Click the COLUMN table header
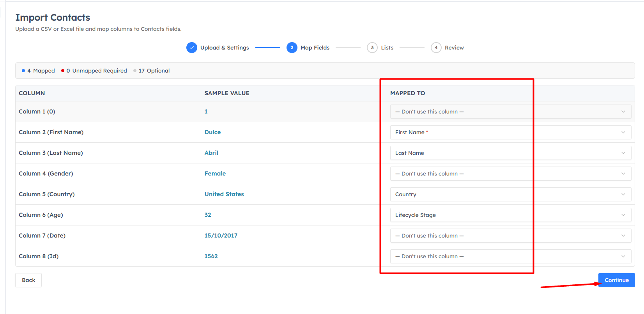Image resolution: width=644 pixels, height=314 pixels. click(x=32, y=93)
